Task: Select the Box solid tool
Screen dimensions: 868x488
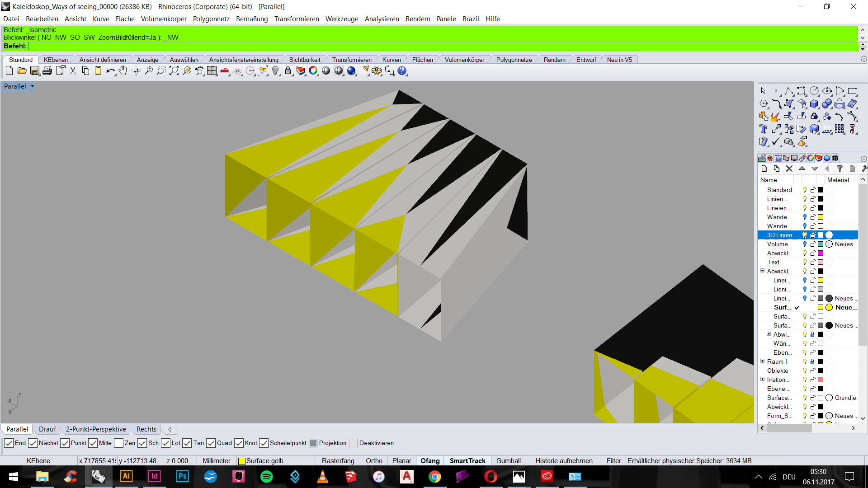Action: (814, 104)
